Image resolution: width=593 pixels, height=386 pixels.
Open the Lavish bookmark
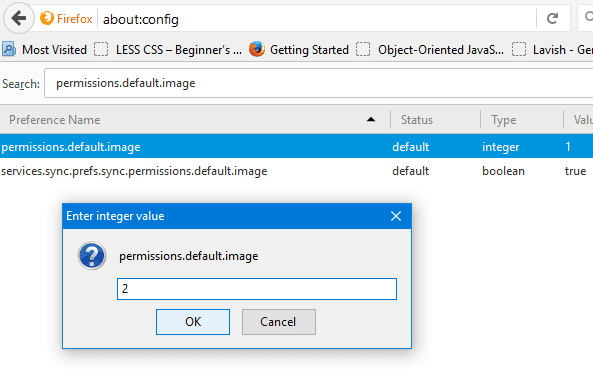pyautogui.click(x=552, y=50)
